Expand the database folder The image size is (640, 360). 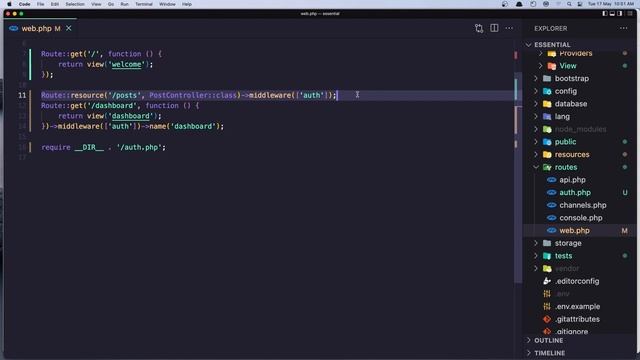click(x=536, y=104)
